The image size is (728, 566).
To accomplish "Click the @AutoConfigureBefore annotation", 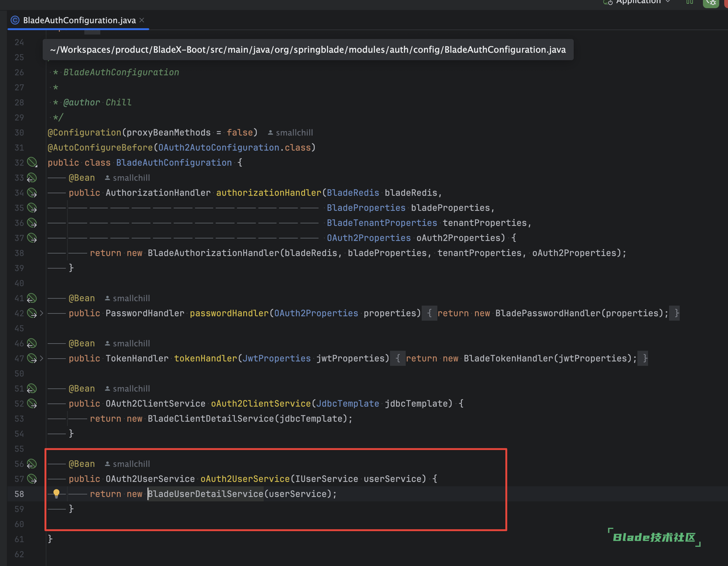I will 100,148.
